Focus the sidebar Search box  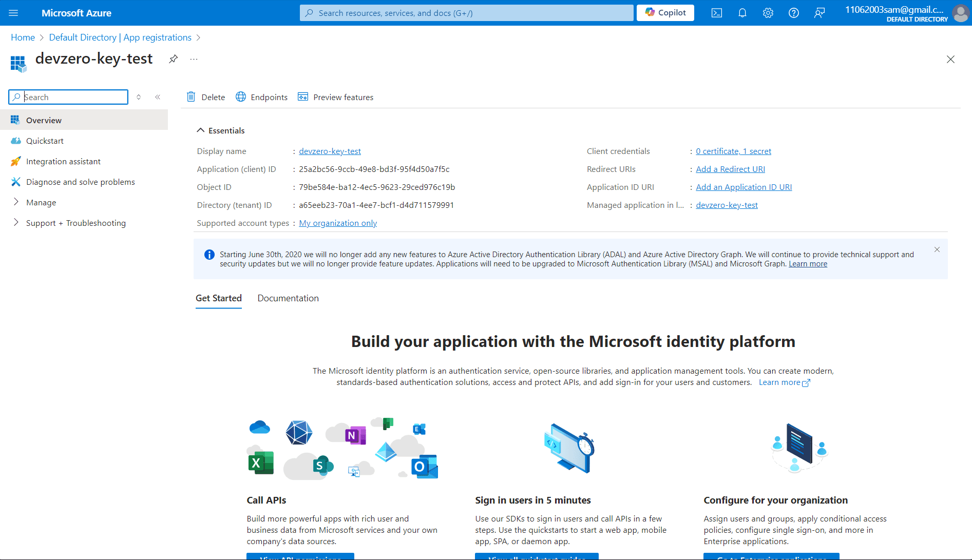pos(68,97)
